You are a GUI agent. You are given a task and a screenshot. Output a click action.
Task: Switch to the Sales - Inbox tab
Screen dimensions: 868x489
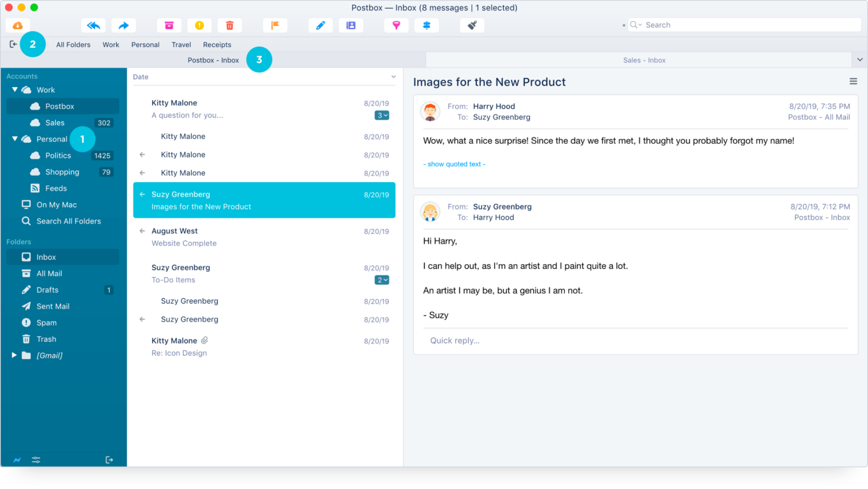click(x=644, y=60)
